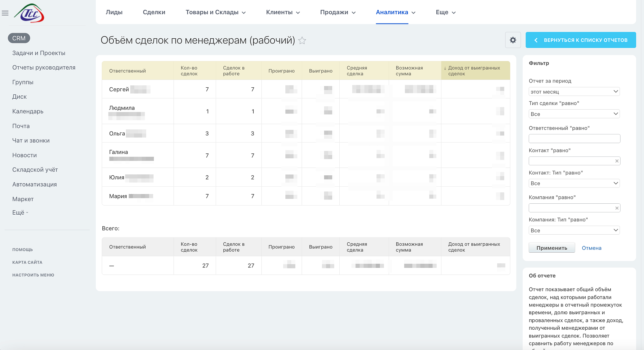The width and height of the screenshot is (644, 350).
Task: Open Календарь in sidebar
Action: point(28,111)
